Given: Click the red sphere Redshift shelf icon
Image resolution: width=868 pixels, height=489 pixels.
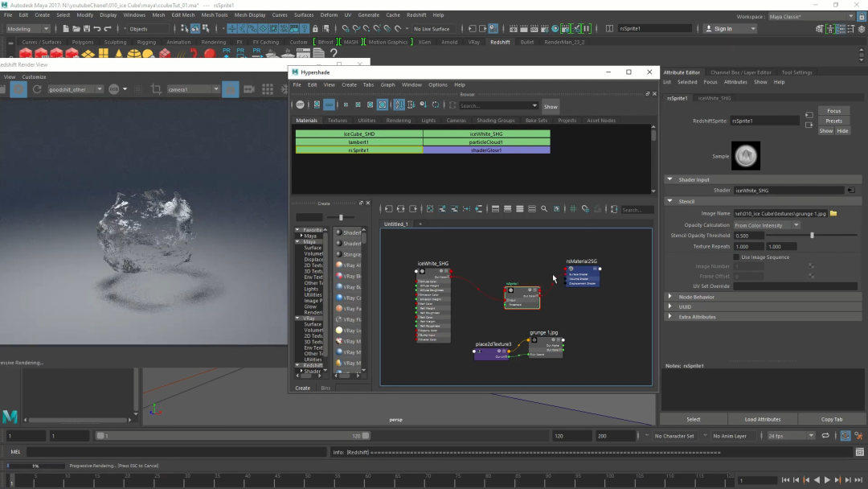Looking at the screenshot, I should click(209, 54).
